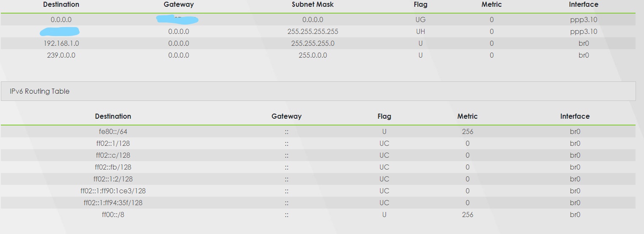644x234 pixels.
Task: Select the Destination column header in IPv4 table
Action: coord(61,4)
